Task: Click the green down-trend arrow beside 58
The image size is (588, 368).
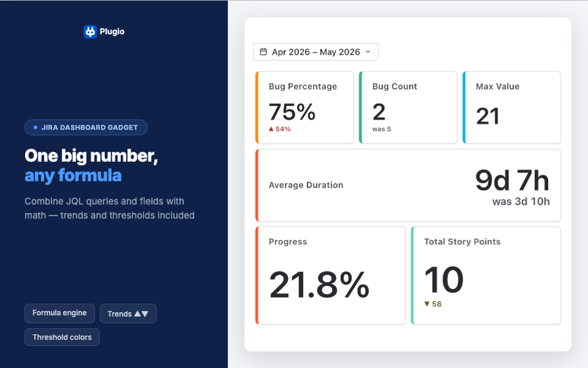Action: pyautogui.click(x=427, y=304)
